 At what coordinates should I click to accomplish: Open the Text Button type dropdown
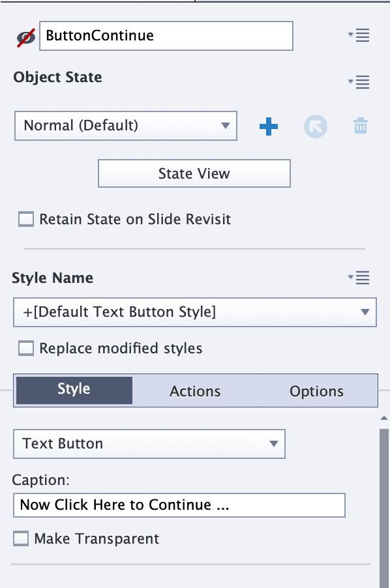pyautogui.click(x=149, y=444)
